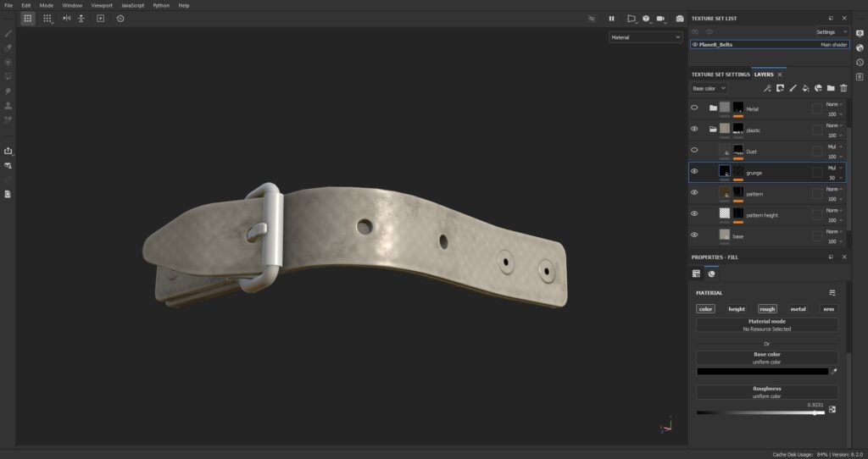
Task: Change Dust layer Mul blend mode
Action: click(834, 147)
